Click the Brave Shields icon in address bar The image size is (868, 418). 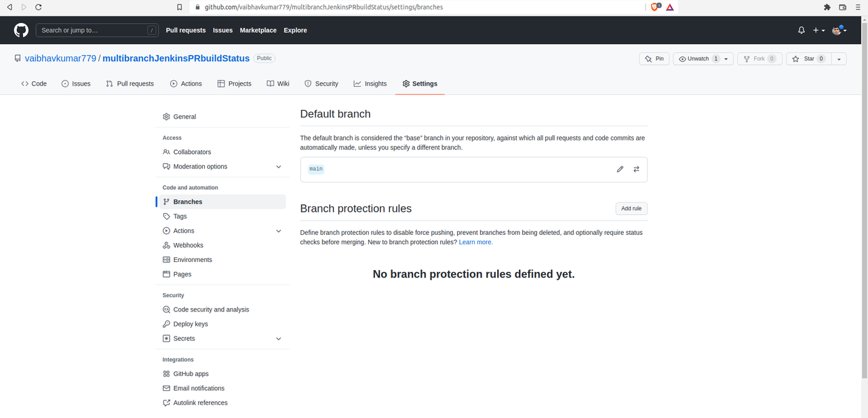(x=656, y=7)
